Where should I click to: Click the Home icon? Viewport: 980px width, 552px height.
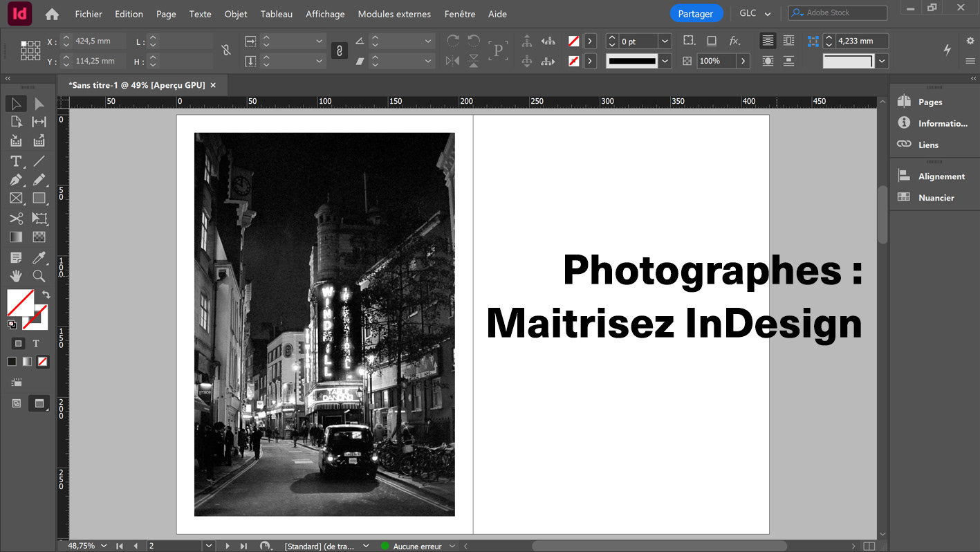52,14
